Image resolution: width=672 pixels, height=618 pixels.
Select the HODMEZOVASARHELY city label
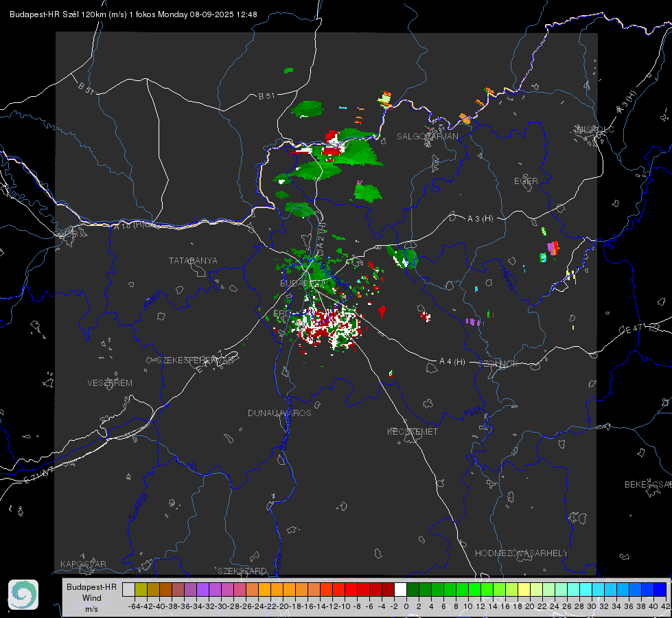coord(521,553)
